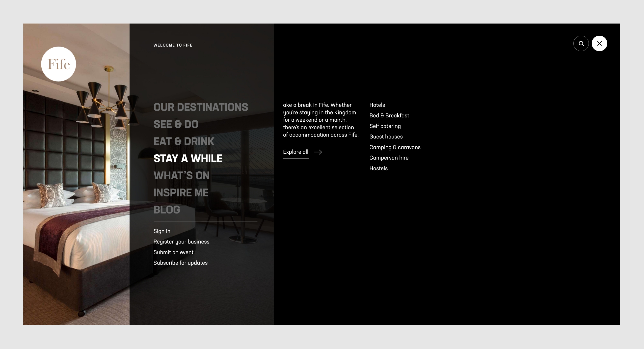The image size is (644, 349).
Task: Click the search magnifier icon
Action: click(x=581, y=44)
